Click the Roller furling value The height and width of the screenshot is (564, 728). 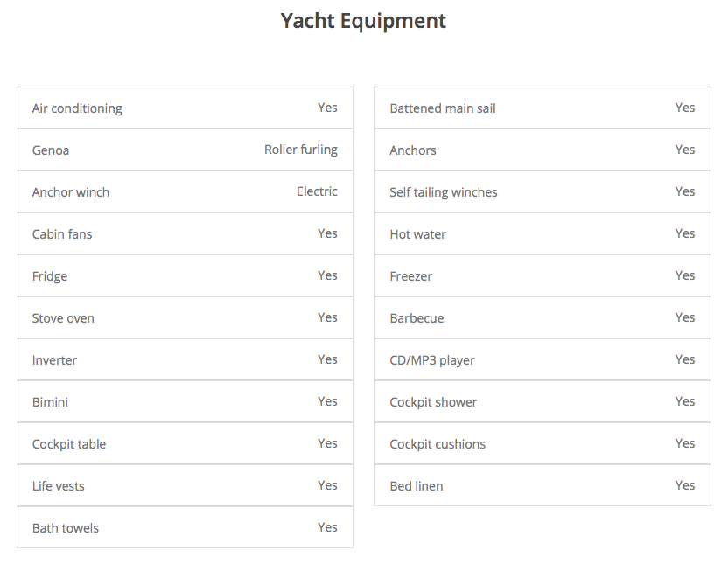[301, 150]
